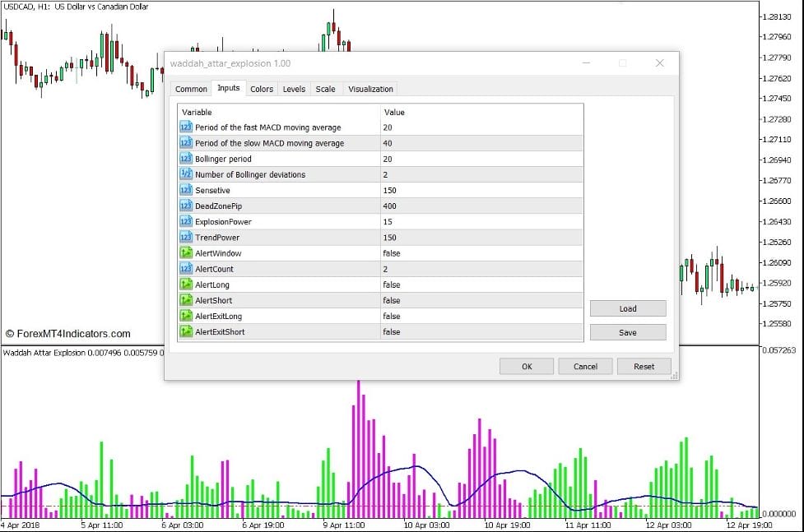Click the Load button
The height and width of the screenshot is (532, 804).
[x=628, y=309]
